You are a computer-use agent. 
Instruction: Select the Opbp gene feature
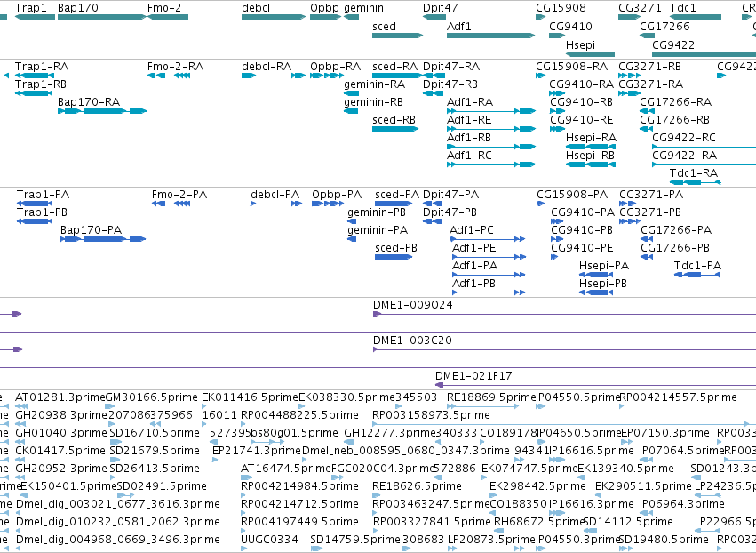(x=325, y=17)
